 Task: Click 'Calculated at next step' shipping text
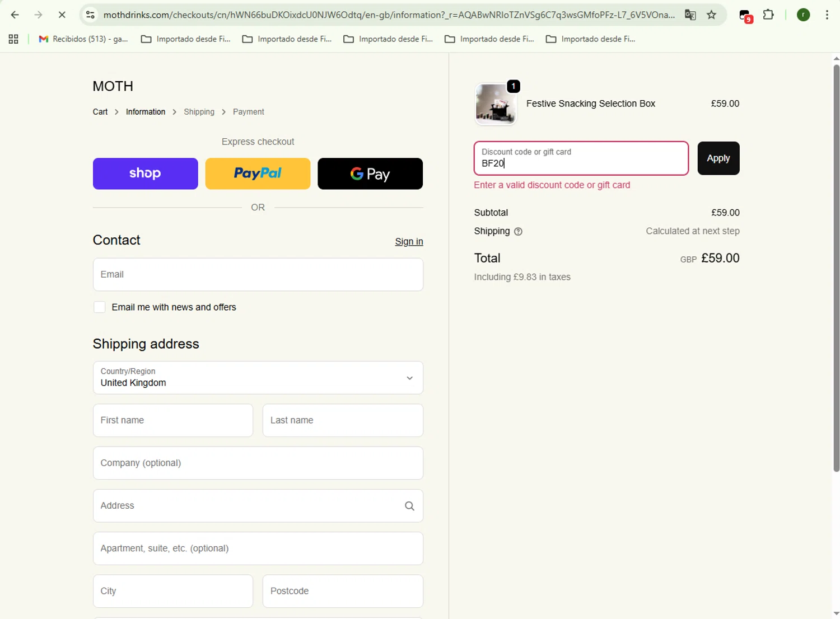pyautogui.click(x=693, y=231)
